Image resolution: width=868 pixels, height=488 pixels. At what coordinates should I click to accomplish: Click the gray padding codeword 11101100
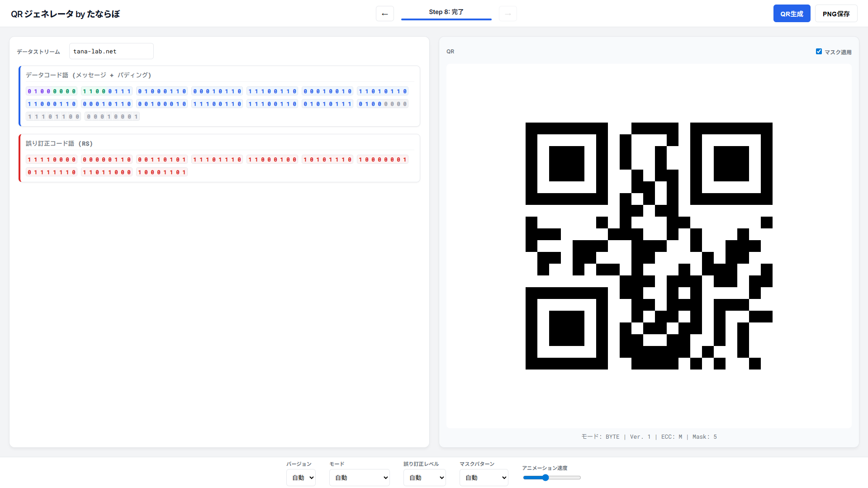[x=53, y=117]
